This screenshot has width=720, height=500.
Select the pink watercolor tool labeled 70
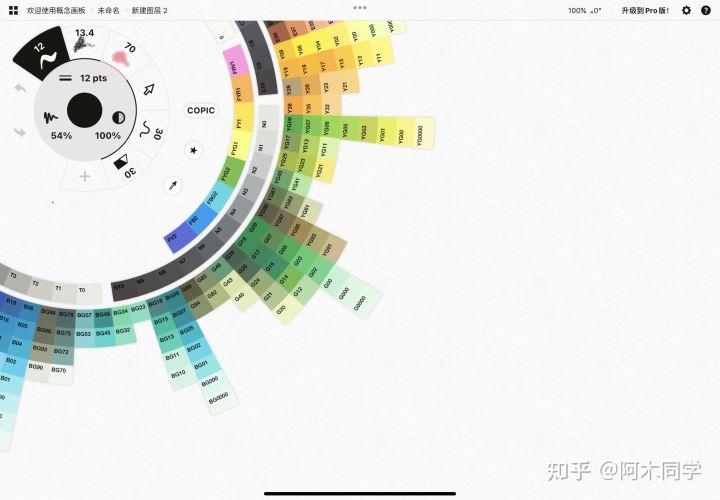click(123, 54)
